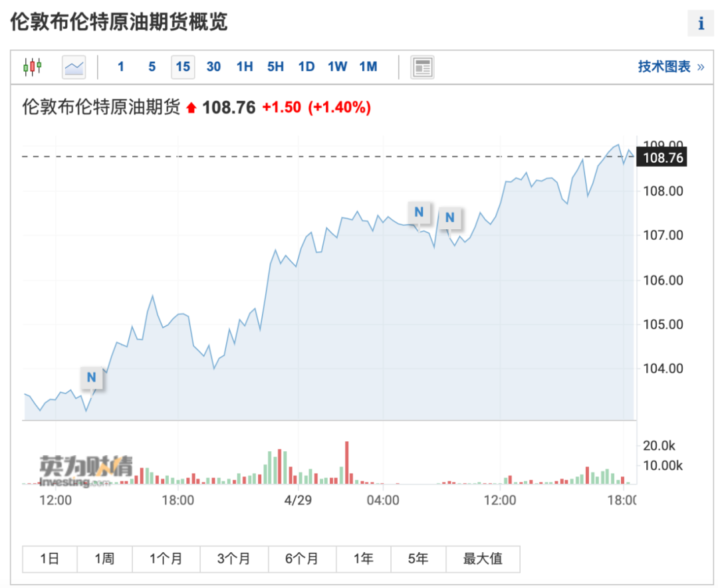
Task: Click the 04:00 time axis label
Action: click(383, 500)
